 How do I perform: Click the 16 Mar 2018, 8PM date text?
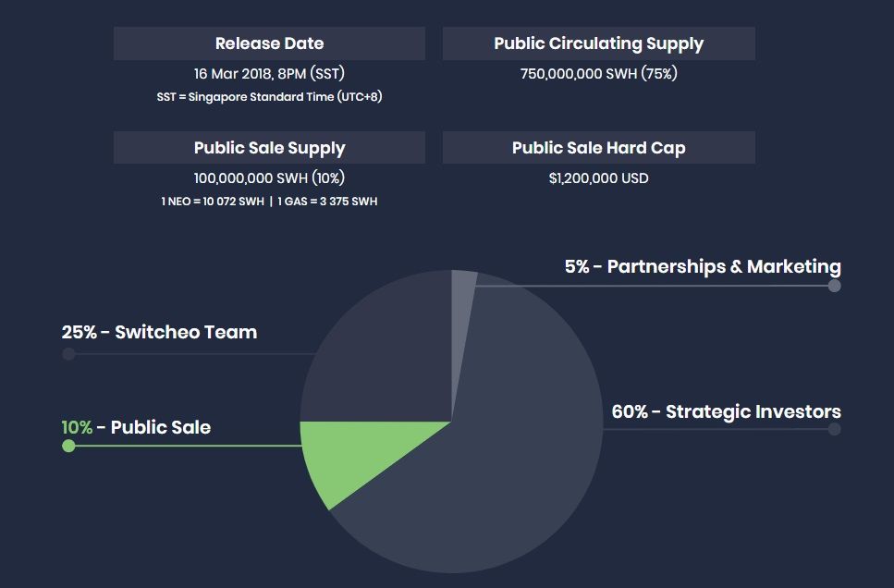[269, 73]
